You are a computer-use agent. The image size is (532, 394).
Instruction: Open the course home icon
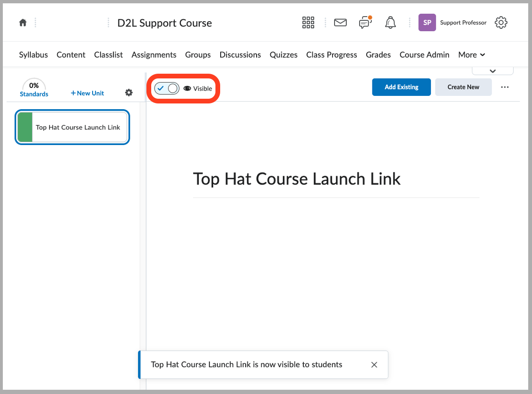click(22, 22)
